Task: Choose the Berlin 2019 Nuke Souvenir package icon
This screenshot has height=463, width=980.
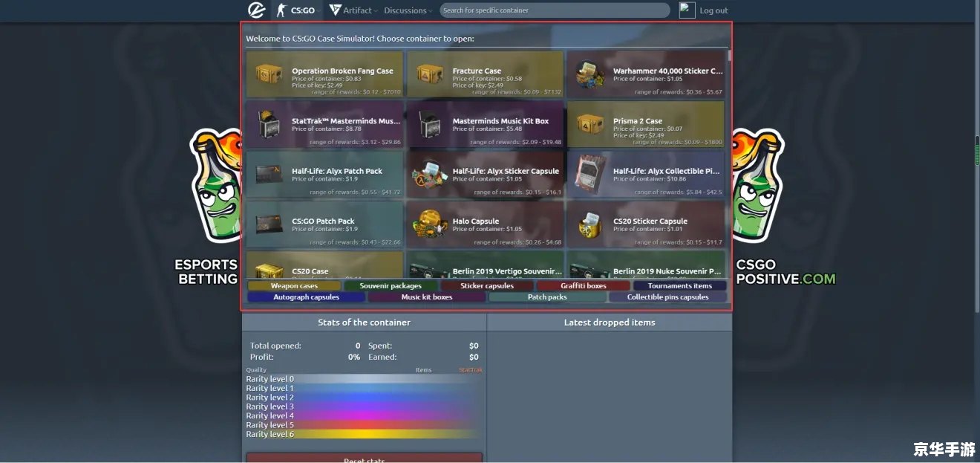Action: [x=589, y=271]
